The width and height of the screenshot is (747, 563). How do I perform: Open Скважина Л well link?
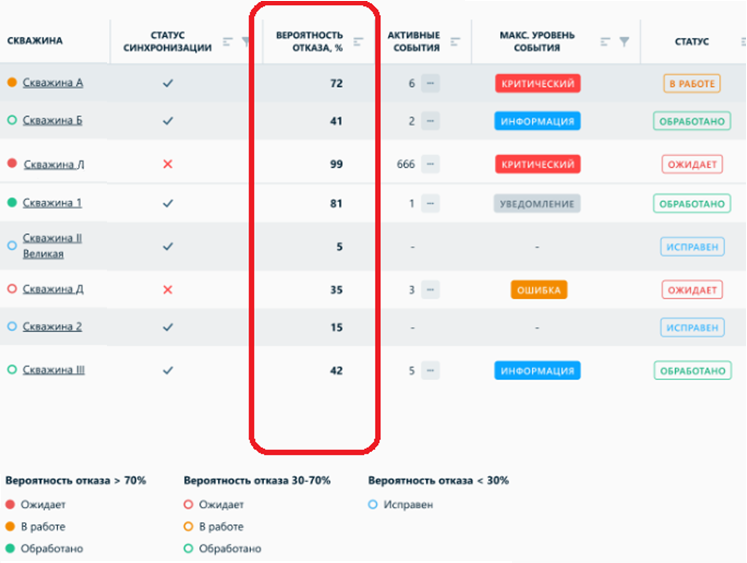[x=54, y=164]
